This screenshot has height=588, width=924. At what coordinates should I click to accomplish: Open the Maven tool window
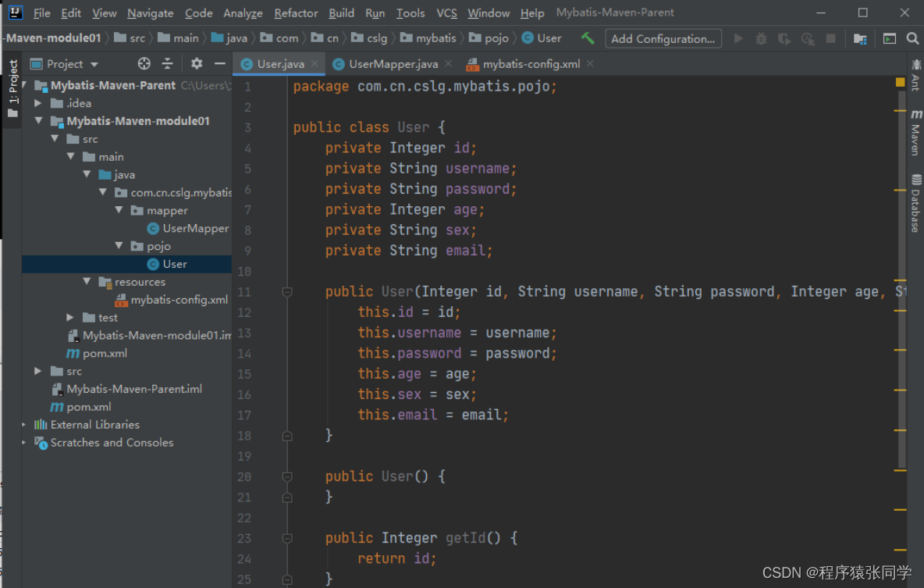point(915,134)
